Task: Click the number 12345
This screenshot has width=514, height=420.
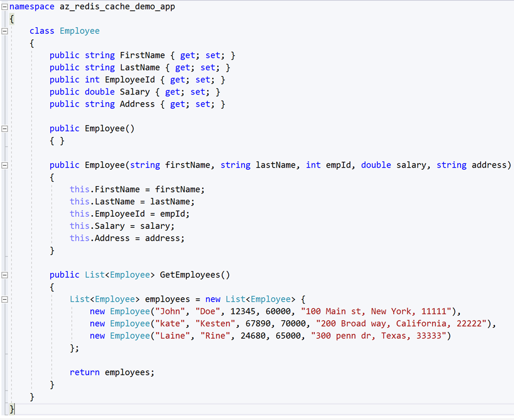Action: [243, 311]
